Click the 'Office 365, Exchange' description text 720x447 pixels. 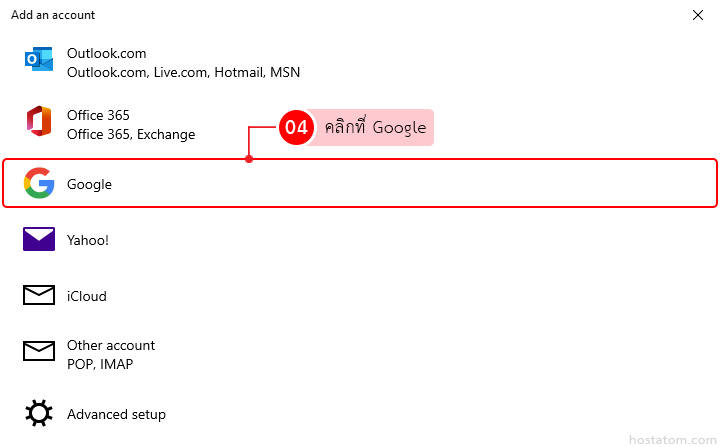coord(131,134)
